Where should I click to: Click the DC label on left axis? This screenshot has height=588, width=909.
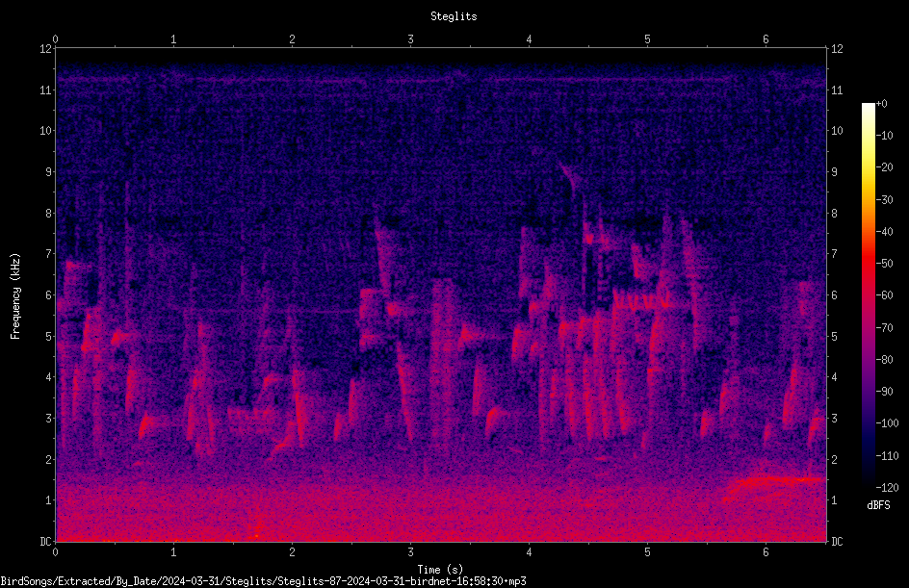tap(45, 541)
